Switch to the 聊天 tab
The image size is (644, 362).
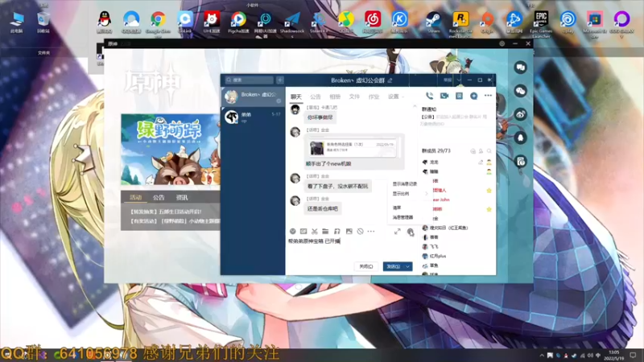click(x=296, y=97)
